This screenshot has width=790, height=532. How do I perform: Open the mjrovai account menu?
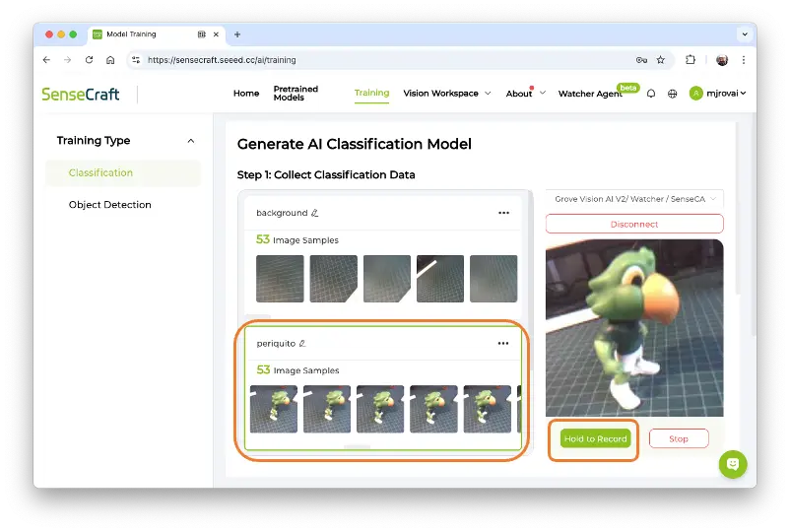click(718, 94)
